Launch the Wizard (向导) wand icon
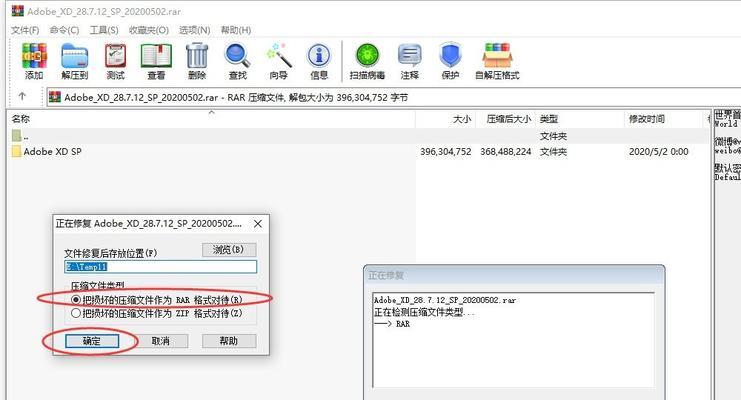 tap(279, 56)
